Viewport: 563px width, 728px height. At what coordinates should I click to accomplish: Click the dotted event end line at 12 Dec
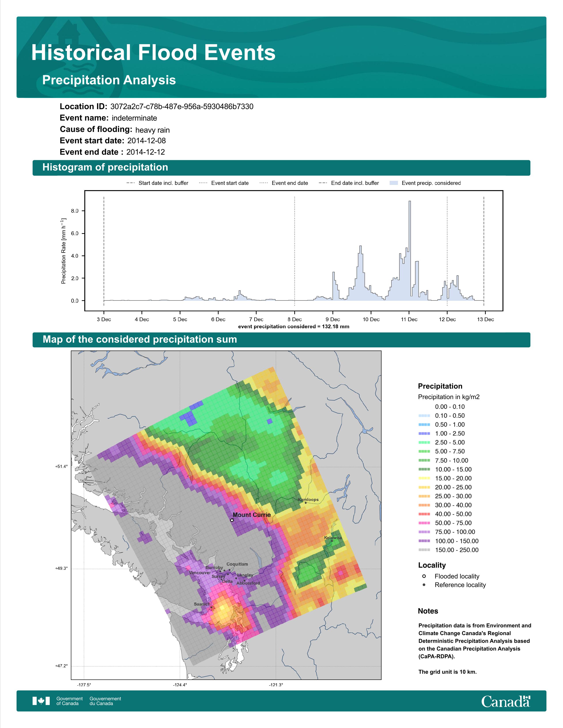click(x=447, y=251)
